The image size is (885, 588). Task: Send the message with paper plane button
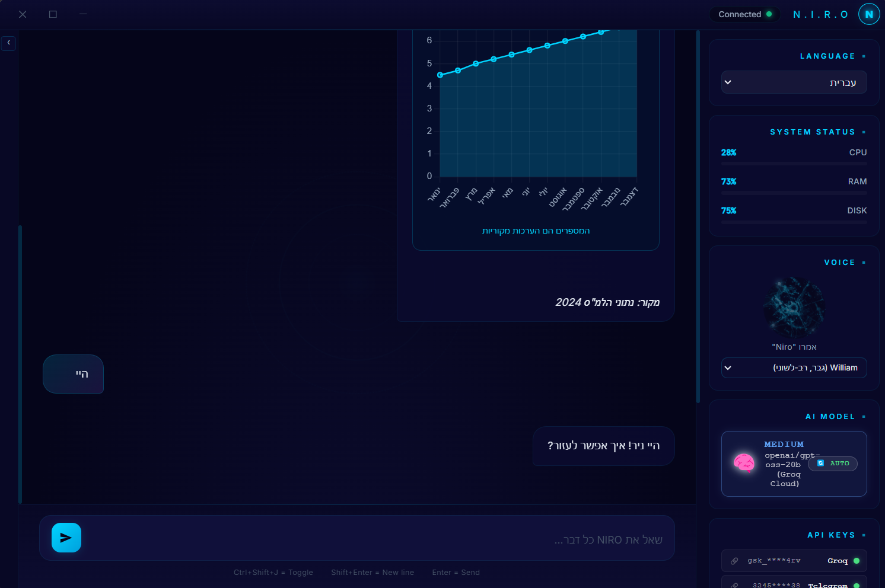point(66,538)
